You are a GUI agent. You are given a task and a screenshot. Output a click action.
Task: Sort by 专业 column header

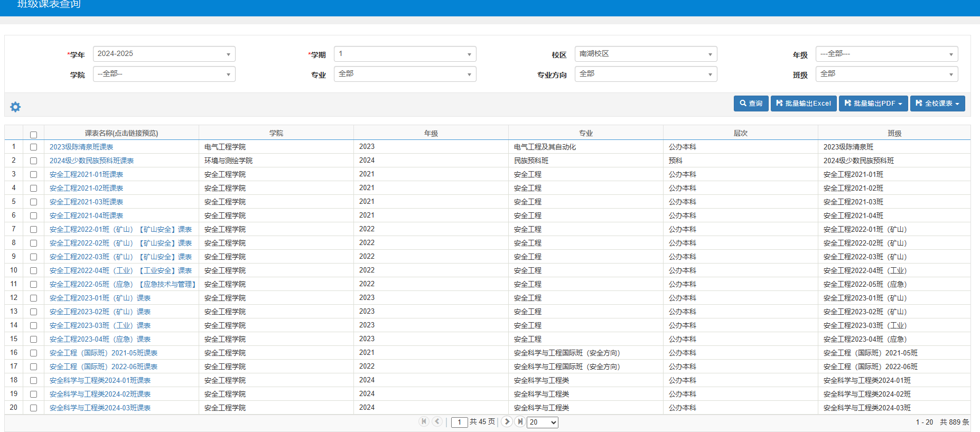(586, 133)
